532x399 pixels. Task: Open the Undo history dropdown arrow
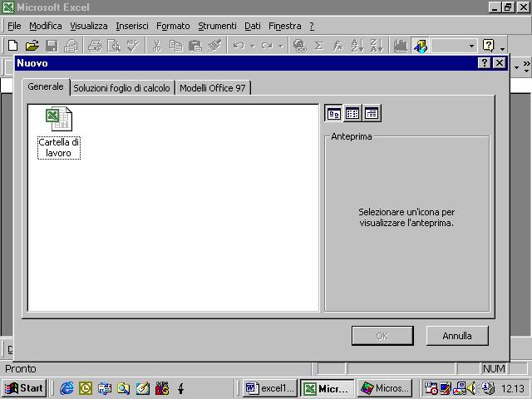point(253,46)
